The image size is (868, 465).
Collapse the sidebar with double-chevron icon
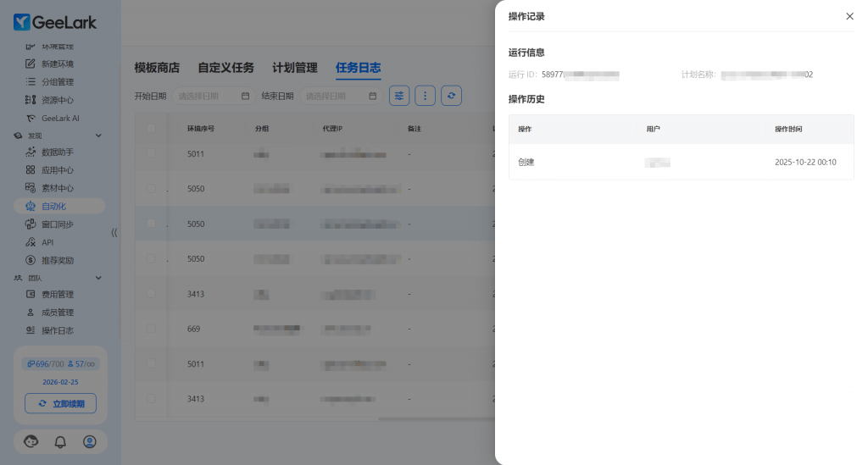click(x=114, y=232)
